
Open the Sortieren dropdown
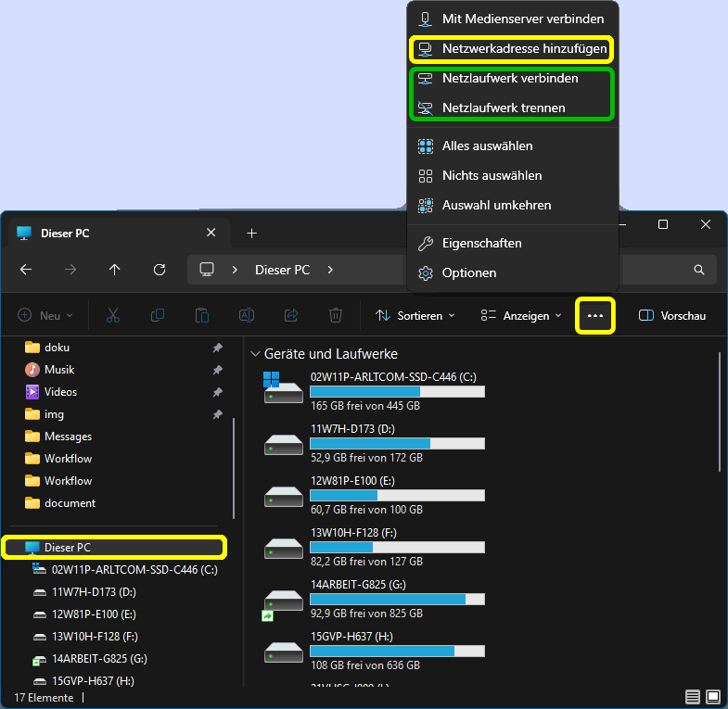pyautogui.click(x=415, y=316)
